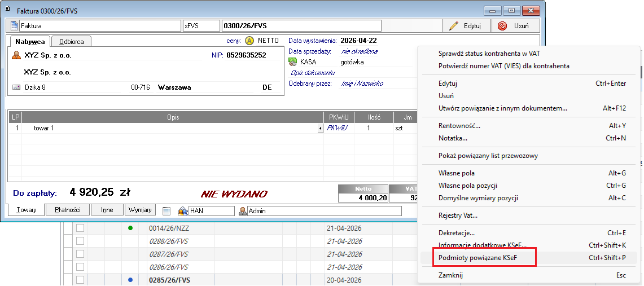Open the Płatności tab
The width and height of the screenshot is (644, 286).
[67, 210]
